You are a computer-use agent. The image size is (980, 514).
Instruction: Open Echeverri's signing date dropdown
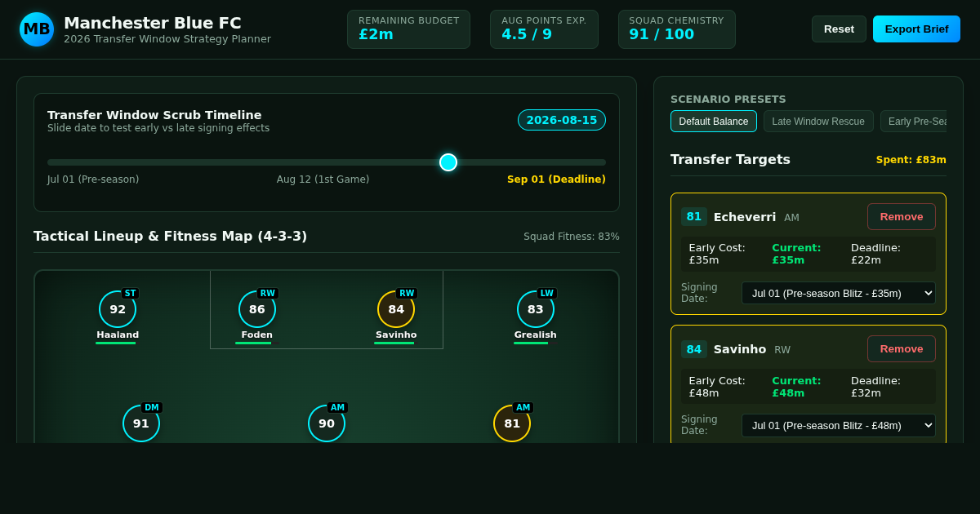[839, 293]
